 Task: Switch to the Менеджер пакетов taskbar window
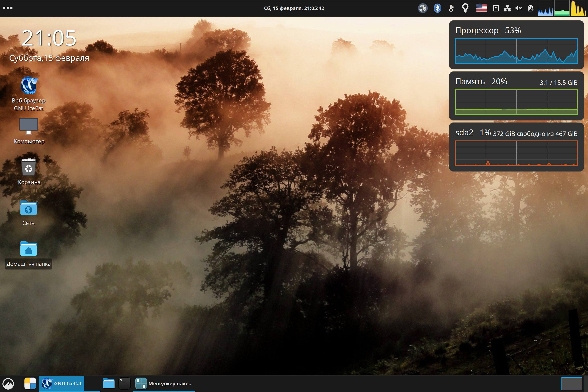click(164, 383)
